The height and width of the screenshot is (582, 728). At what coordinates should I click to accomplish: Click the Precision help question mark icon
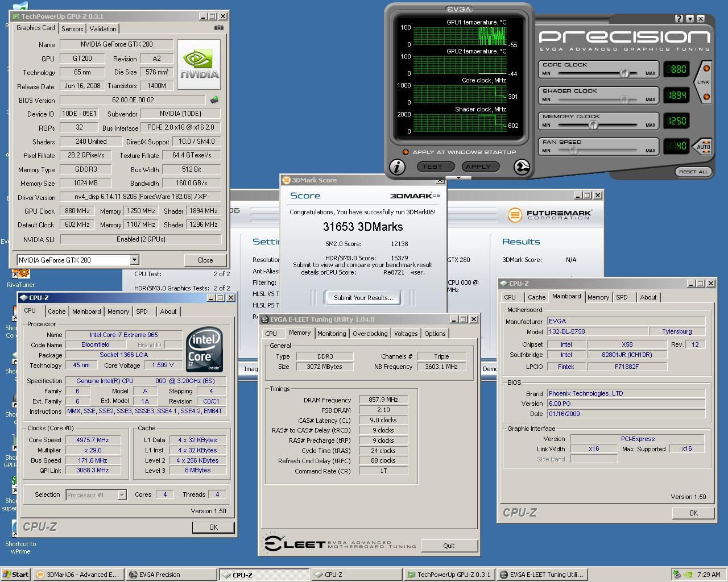pos(679,19)
